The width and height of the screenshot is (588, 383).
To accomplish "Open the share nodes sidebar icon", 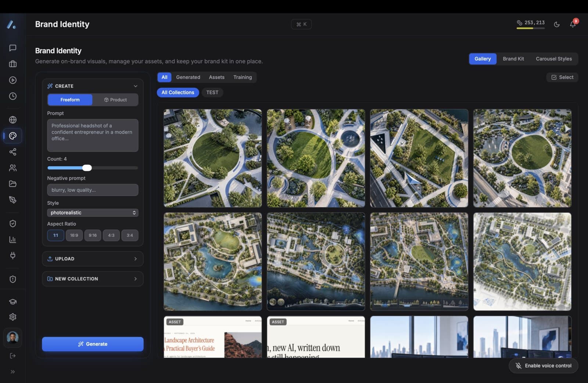I will point(12,152).
